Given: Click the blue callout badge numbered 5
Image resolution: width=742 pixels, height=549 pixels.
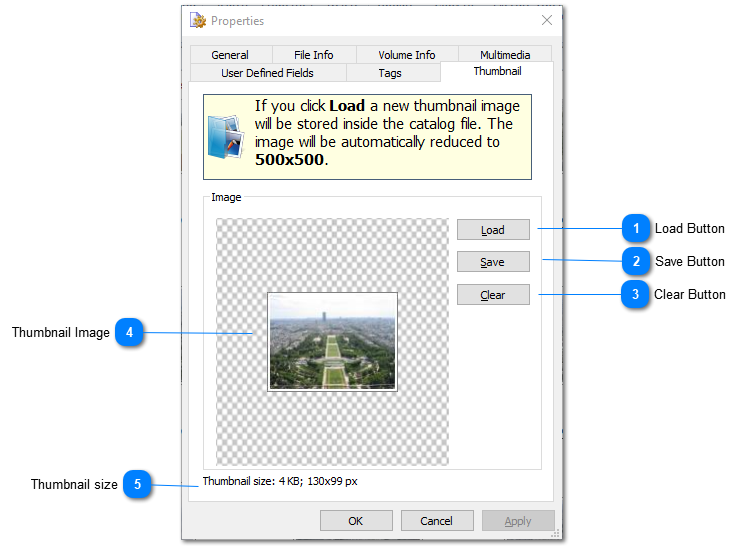Looking at the screenshot, I should pyautogui.click(x=138, y=485).
